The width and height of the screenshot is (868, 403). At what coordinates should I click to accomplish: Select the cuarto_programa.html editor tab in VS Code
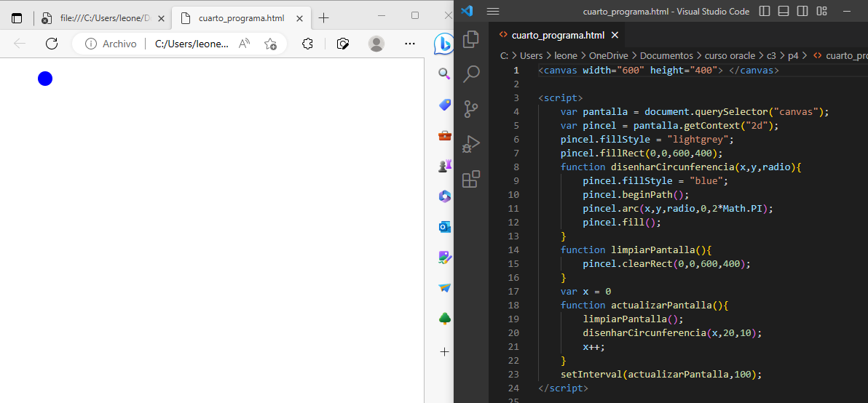click(x=558, y=36)
